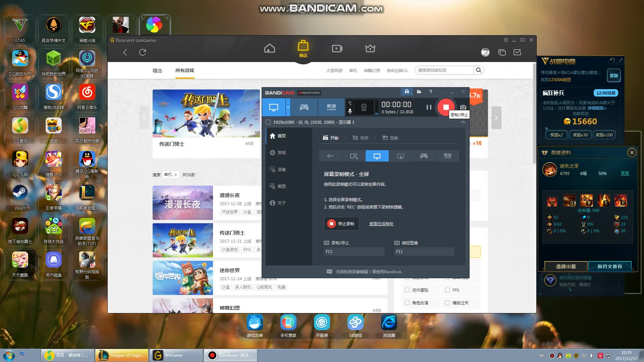Select Bandicam HDMI device recording mode in top bar

[x=331, y=107]
